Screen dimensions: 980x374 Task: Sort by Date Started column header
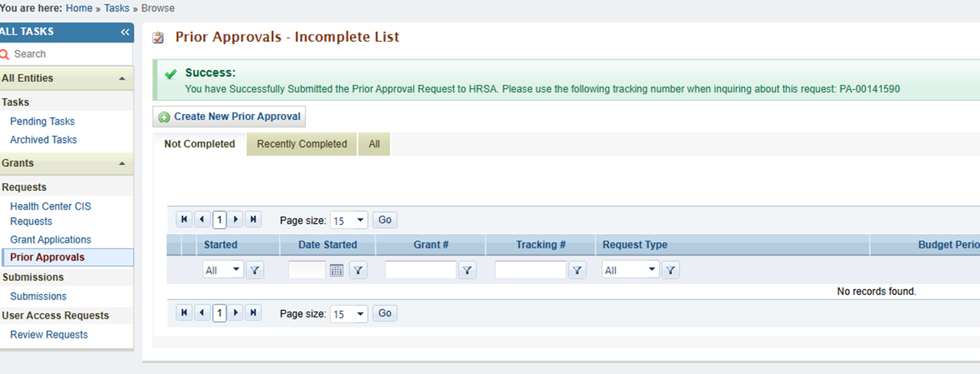[327, 245]
